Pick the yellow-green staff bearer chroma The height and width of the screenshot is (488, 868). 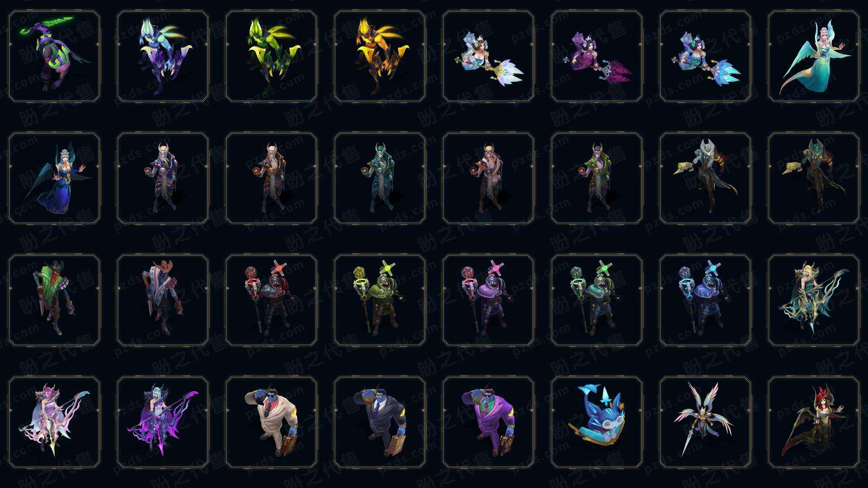click(x=380, y=300)
